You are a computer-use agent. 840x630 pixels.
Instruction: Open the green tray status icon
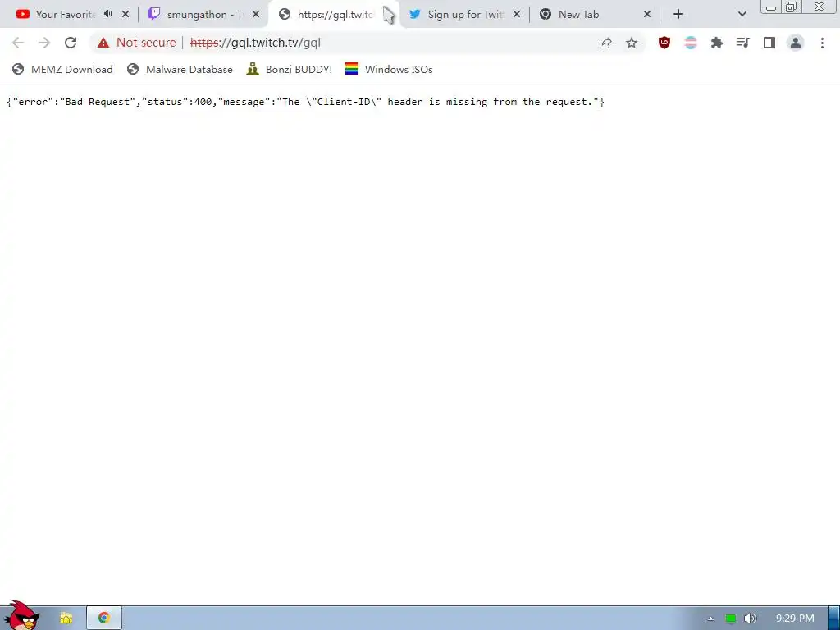730,619
